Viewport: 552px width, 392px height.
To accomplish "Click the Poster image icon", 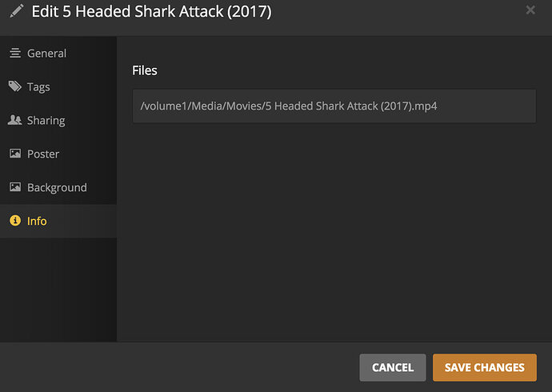I will (x=14, y=154).
